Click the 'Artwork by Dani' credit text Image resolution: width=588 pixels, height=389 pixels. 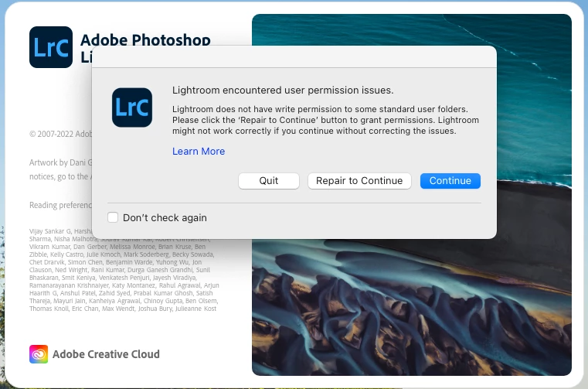coord(61,162)
